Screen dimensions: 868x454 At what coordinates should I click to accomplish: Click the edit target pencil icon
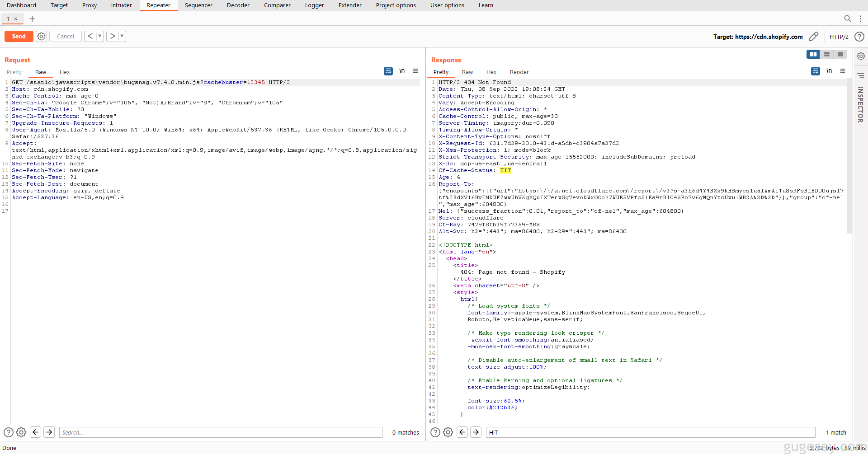point(813,37)
